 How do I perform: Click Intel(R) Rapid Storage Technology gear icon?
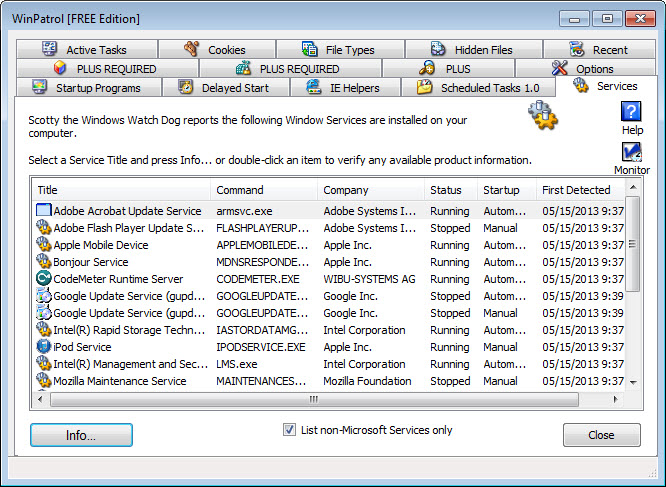[44, 329]
